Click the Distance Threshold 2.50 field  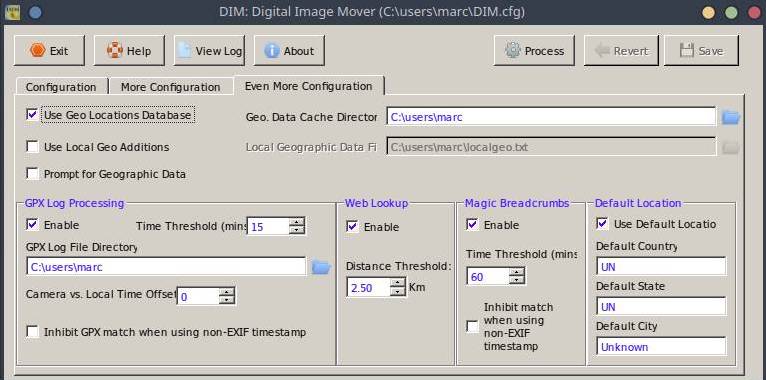pyautogui.click(x=369, y=288)
